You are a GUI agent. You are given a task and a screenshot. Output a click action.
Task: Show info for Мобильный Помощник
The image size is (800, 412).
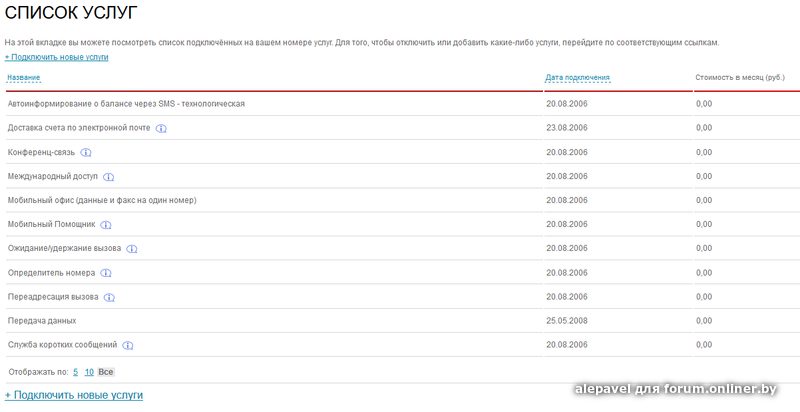point(106,225)
